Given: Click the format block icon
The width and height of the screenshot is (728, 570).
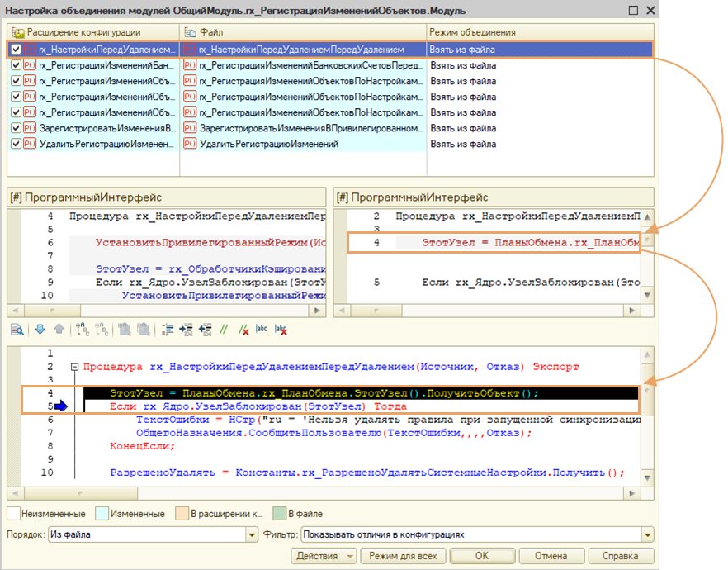Looking at the screenshot, I should [x=168, y=329].
